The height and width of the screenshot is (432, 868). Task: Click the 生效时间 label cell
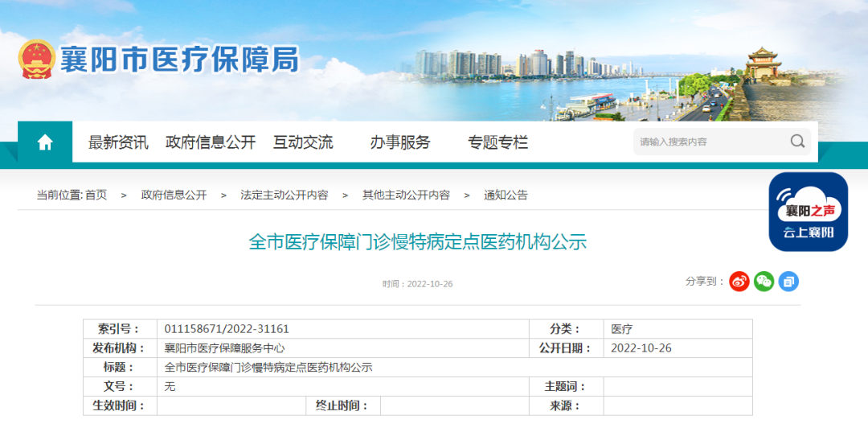(x=120, y=406)
